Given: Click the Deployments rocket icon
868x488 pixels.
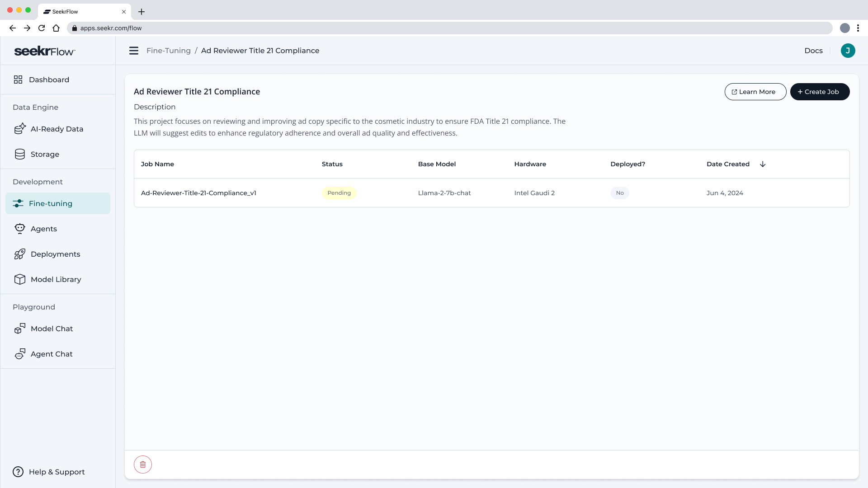Looking at the screenshot, I should (20, 254).
